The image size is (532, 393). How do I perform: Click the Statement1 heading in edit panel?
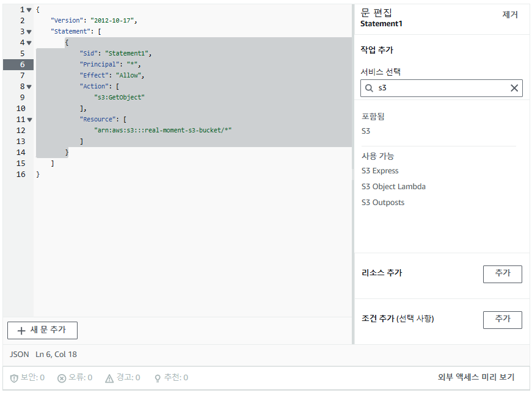[x=381, y=24]
